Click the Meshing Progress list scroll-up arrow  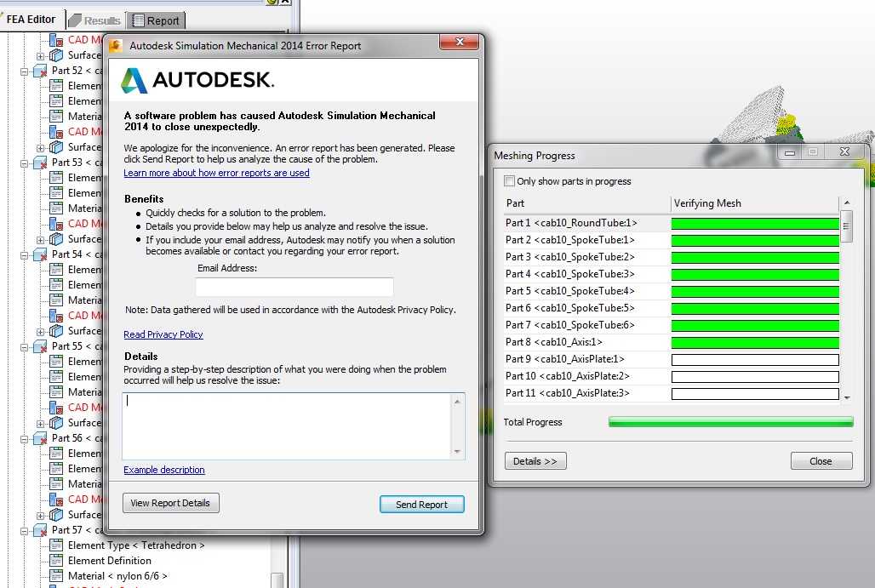[847, 202]
